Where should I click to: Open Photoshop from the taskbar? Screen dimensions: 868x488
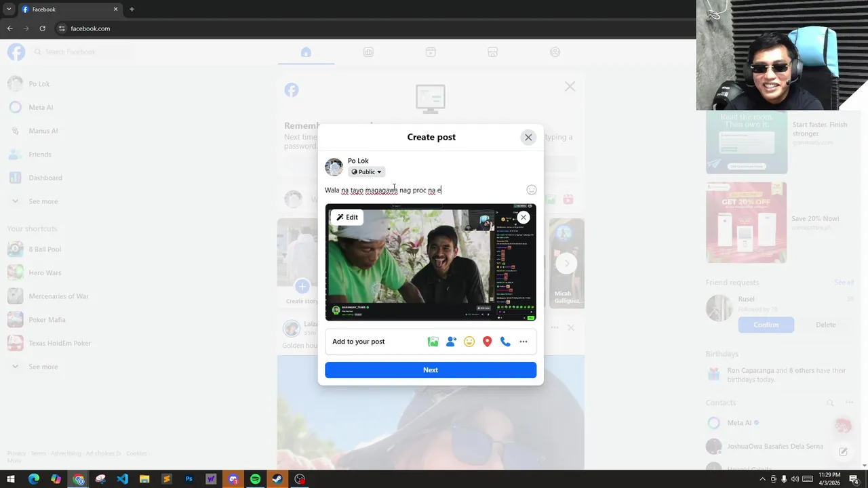[x=189, y=479]
